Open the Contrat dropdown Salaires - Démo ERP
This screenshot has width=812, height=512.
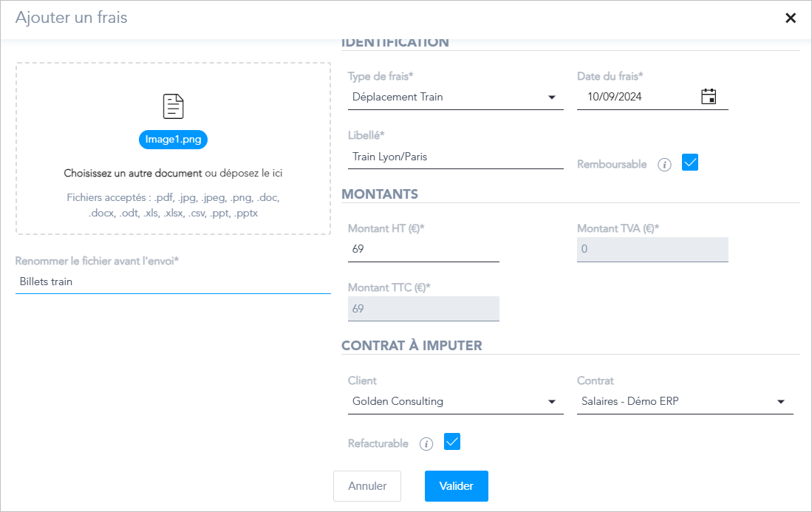pos(685,401)
